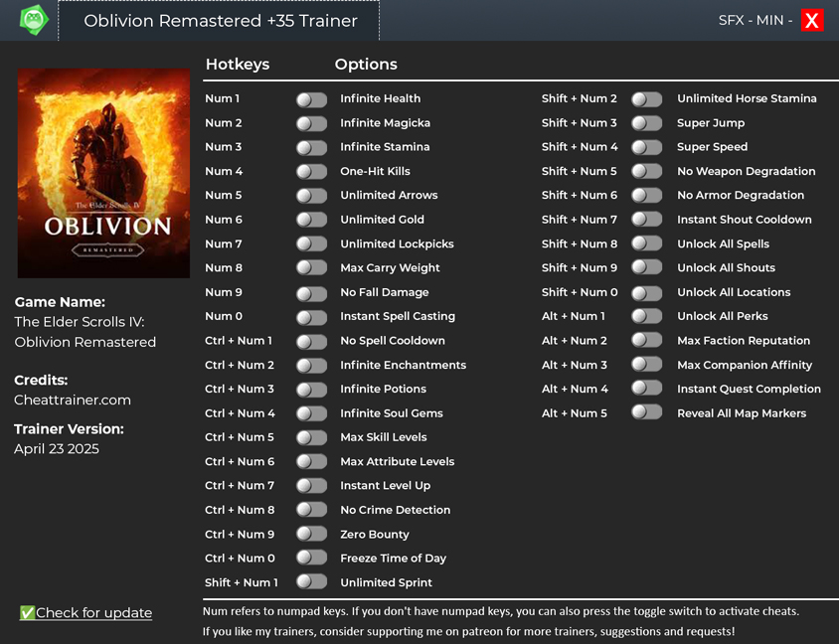The height and width of the screenshot is (644, 839).
Task: Click the Alt + Num 5 hotkey label
Action: [575, 413]
